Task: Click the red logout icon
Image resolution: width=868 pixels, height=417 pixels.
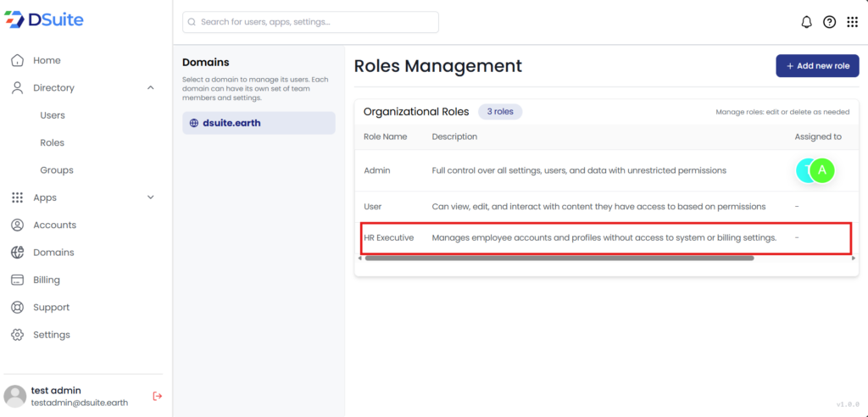Action: tap(157, 396)
